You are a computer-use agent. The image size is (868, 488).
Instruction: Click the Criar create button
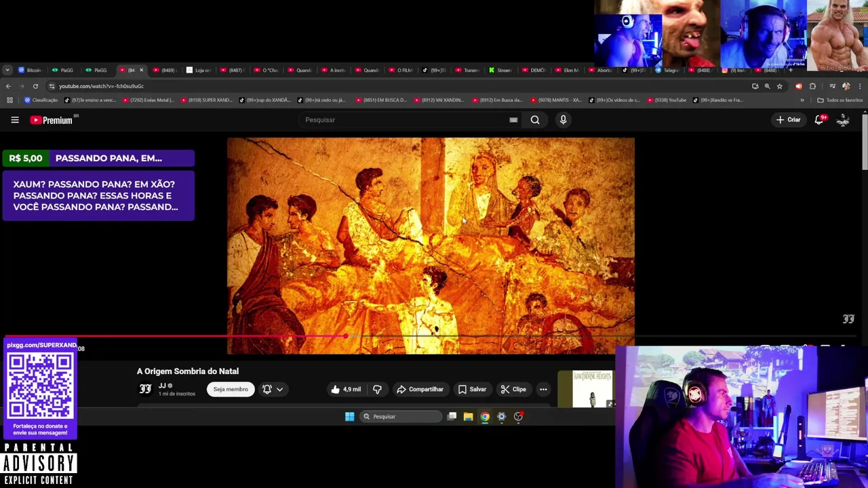789,120
